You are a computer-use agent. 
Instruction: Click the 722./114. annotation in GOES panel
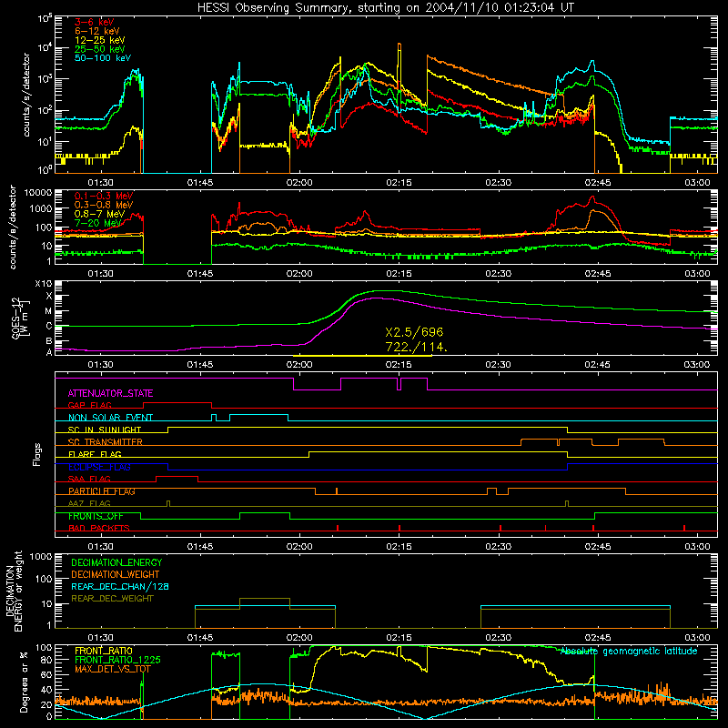pos(417,347)
